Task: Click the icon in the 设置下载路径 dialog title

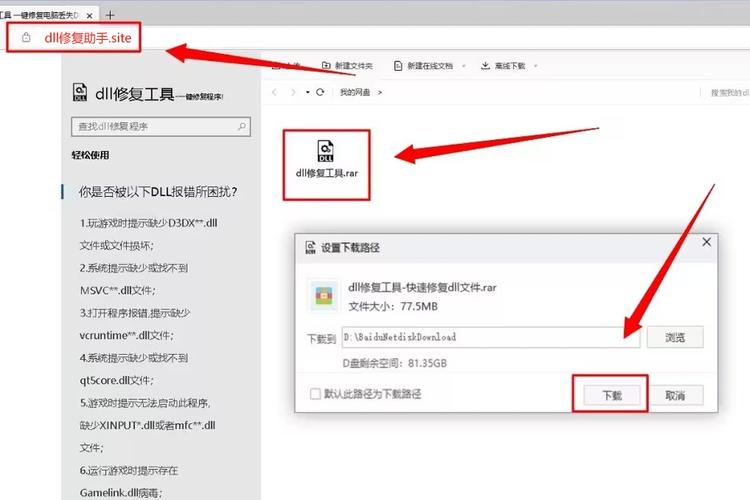Action: pos(310,247)
